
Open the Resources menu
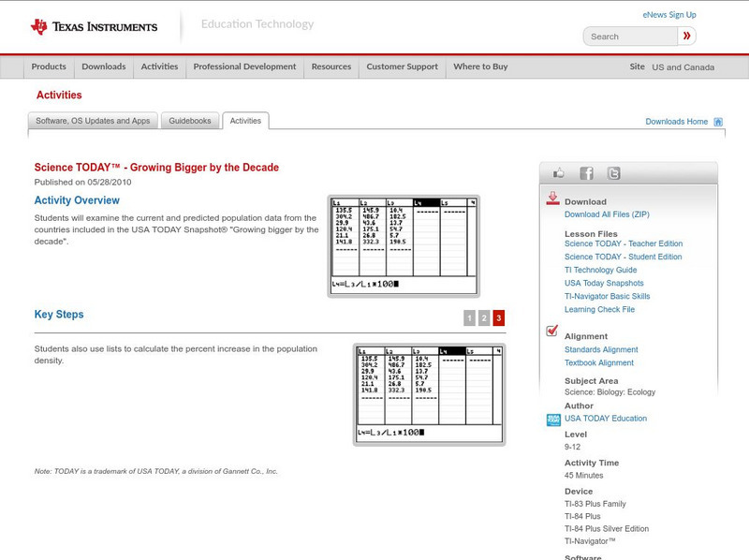[331, 66]
